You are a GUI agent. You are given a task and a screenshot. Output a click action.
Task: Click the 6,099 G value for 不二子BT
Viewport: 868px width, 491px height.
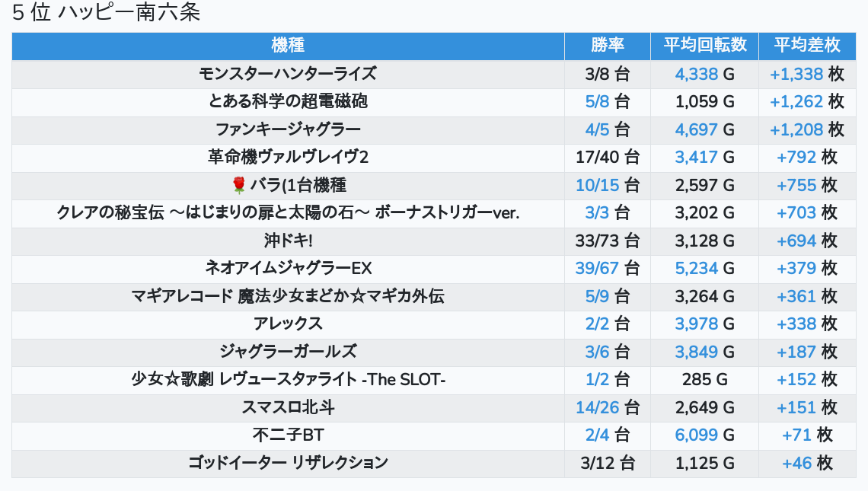pos(696,435)
